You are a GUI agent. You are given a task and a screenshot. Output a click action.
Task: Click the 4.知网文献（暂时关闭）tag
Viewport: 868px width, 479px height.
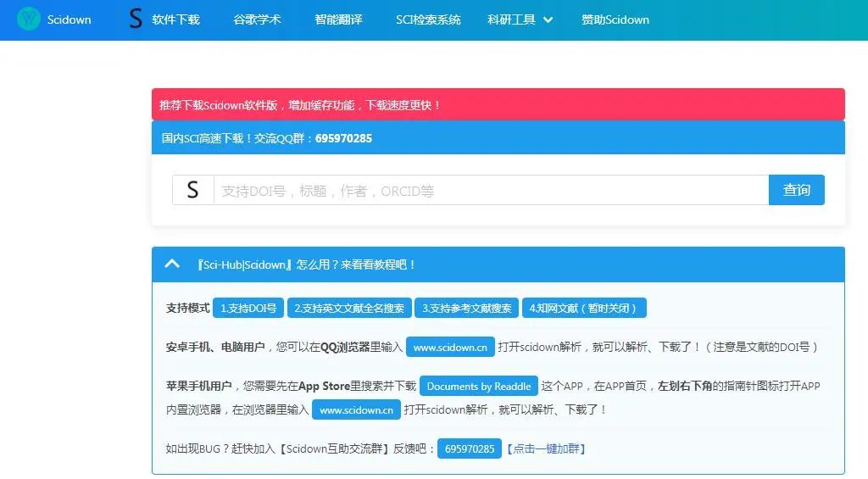tap(584, 308)
